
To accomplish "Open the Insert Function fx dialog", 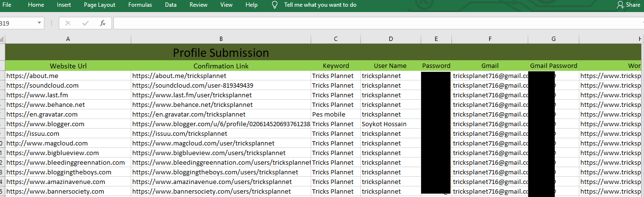I will [x=103, y=23].
